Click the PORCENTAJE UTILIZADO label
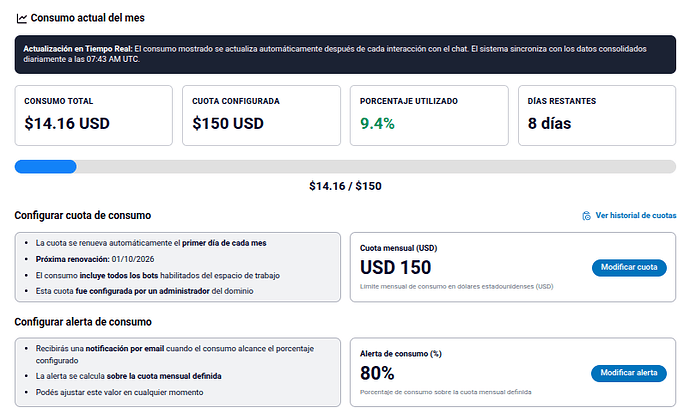 click(409, 101)
